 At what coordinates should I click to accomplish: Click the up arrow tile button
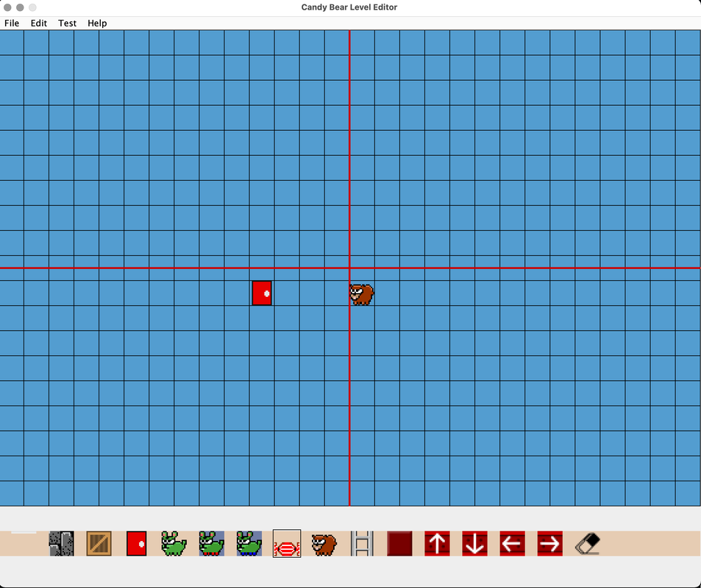pos(437,544)
